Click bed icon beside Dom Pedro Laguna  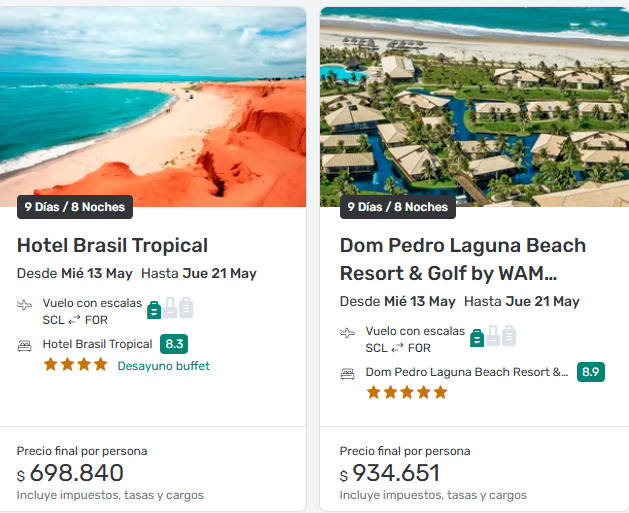[x=348, y=373]
